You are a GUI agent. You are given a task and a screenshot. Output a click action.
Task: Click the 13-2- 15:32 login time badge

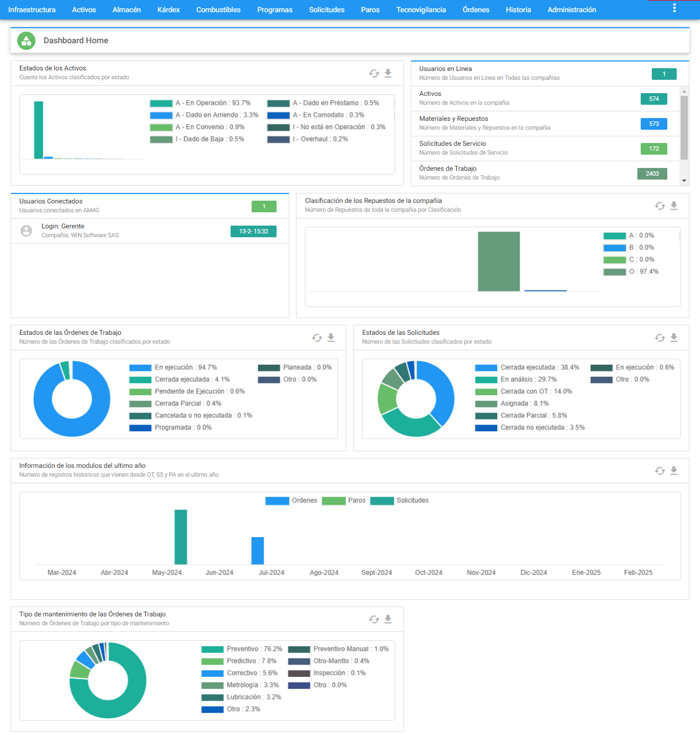(x=253, y=231)
